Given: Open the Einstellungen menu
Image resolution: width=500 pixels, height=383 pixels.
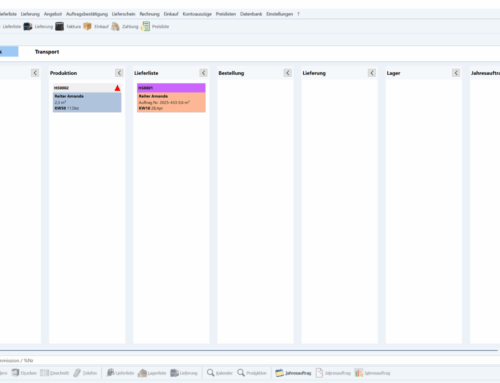Looking at the screenshot, I should point(279,14).
